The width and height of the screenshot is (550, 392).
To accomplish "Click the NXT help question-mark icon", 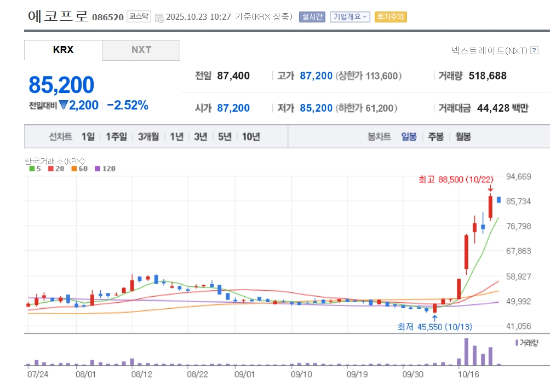I will click(x=535, y=50).
